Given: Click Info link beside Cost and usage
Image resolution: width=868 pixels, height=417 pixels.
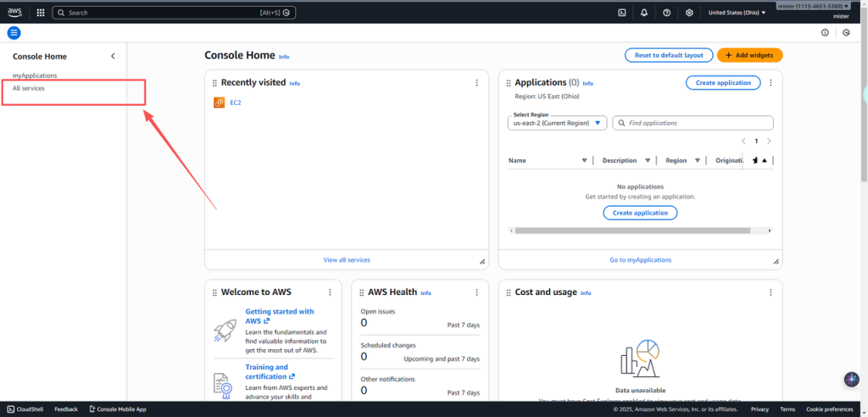Looking at the screenshot, I should pos(586,293).
